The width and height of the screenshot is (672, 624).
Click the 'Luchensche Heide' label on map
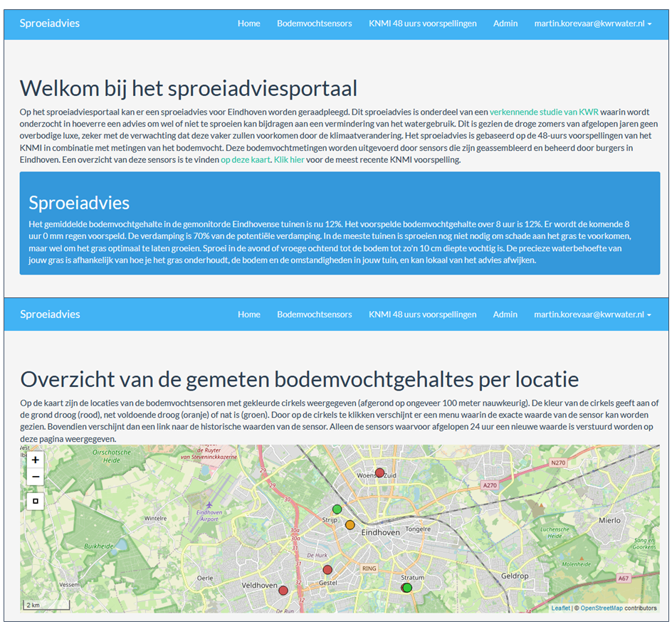click(555, 532)
